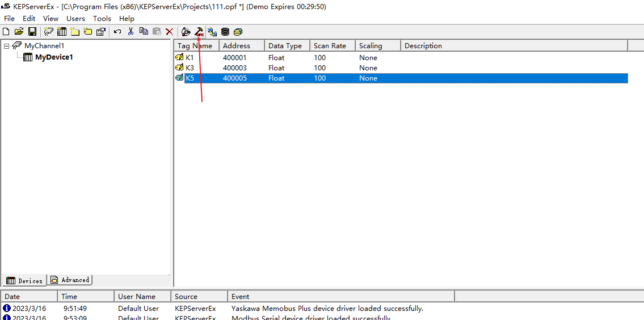Add a new channel
644x320 pixels.
(48, 32)
